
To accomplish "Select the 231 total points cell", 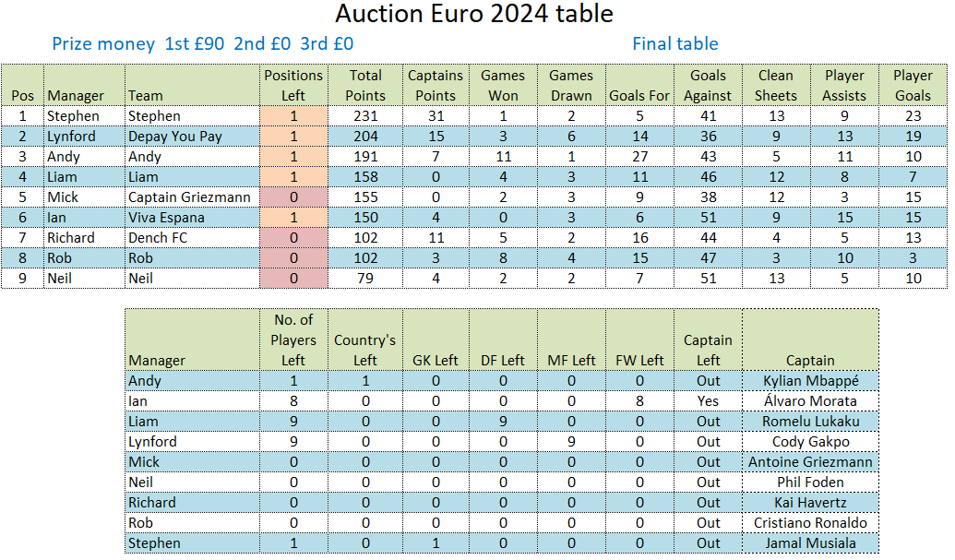I will [365, 116].
